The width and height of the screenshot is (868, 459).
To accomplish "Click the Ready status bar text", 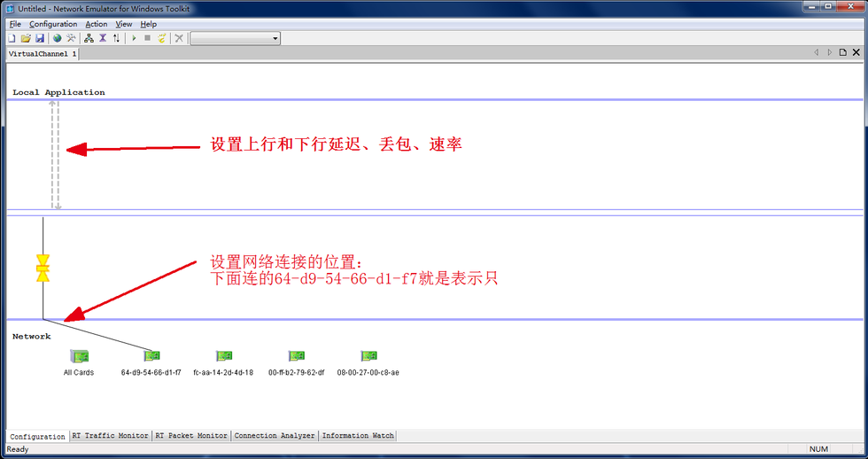I will [18, 449].
